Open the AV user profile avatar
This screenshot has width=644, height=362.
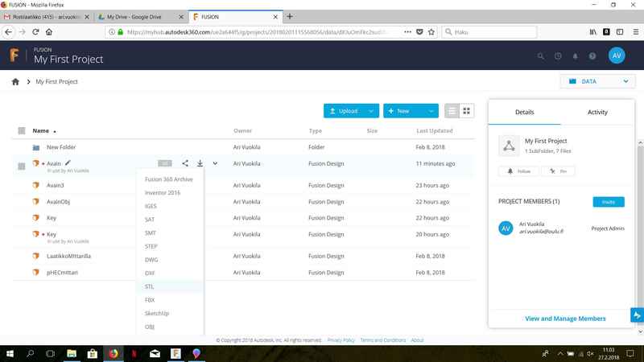click(x=617, y=56)
